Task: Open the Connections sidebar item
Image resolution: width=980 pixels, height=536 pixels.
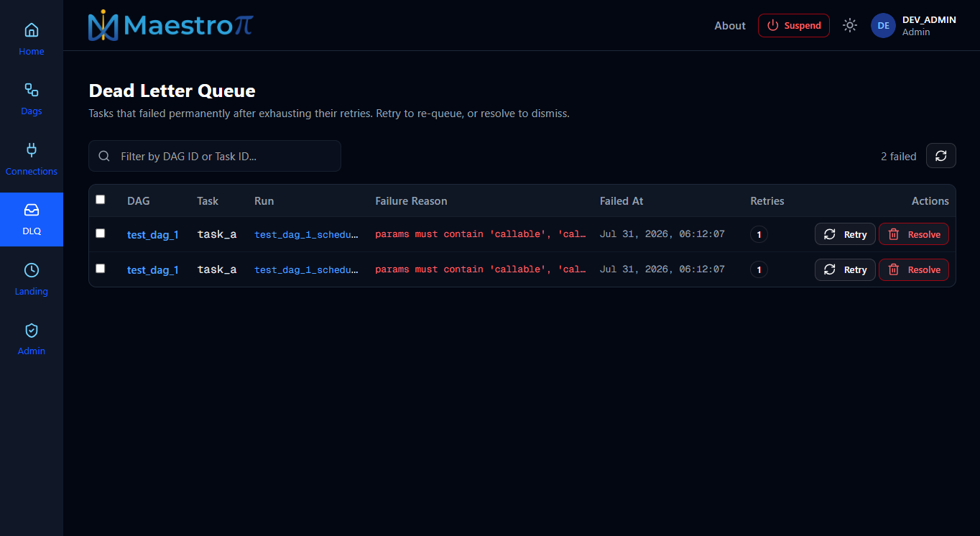Action: pos(32,160)
